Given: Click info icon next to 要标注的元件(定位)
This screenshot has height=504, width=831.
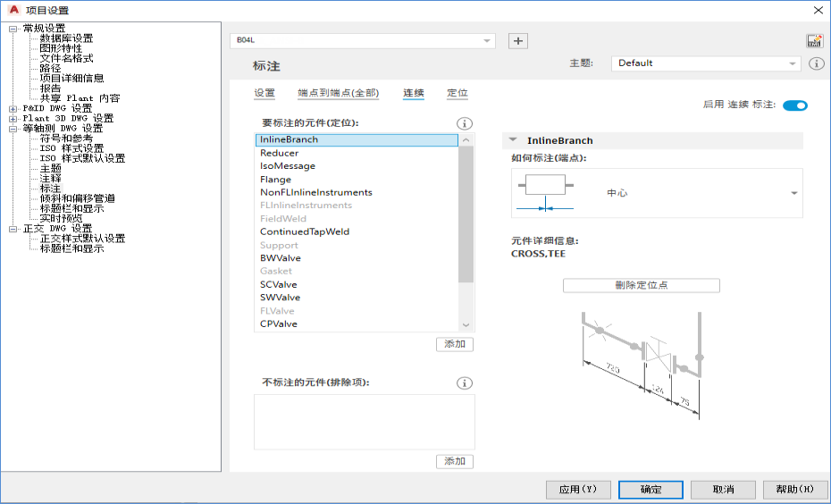Looking at the screenshot, I should click(x=465, y=123).
